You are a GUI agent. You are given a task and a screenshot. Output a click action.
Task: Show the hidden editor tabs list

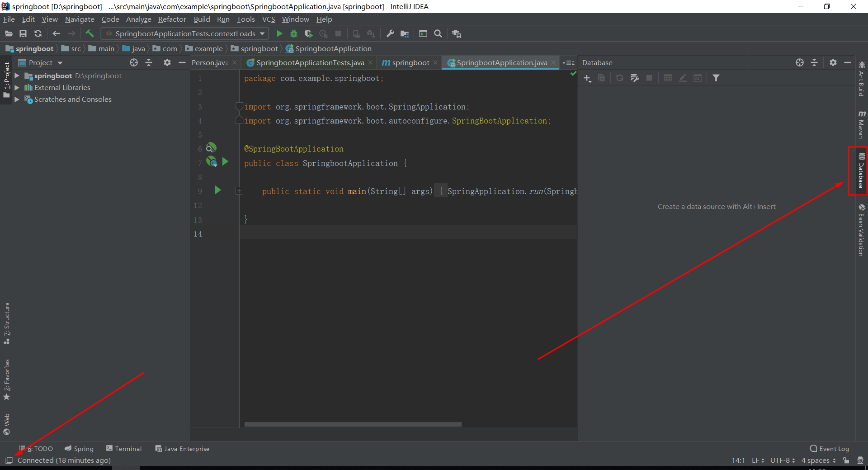coord(569,62)
